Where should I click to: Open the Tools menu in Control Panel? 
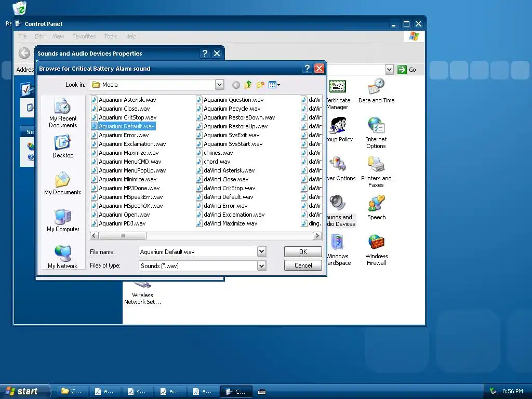click(110, 36)
